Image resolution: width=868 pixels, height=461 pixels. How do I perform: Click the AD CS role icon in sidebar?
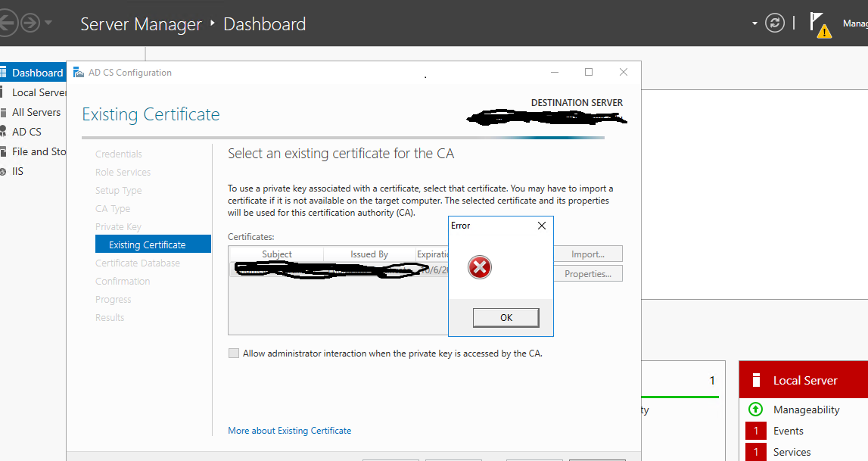(x=3, y=132)
